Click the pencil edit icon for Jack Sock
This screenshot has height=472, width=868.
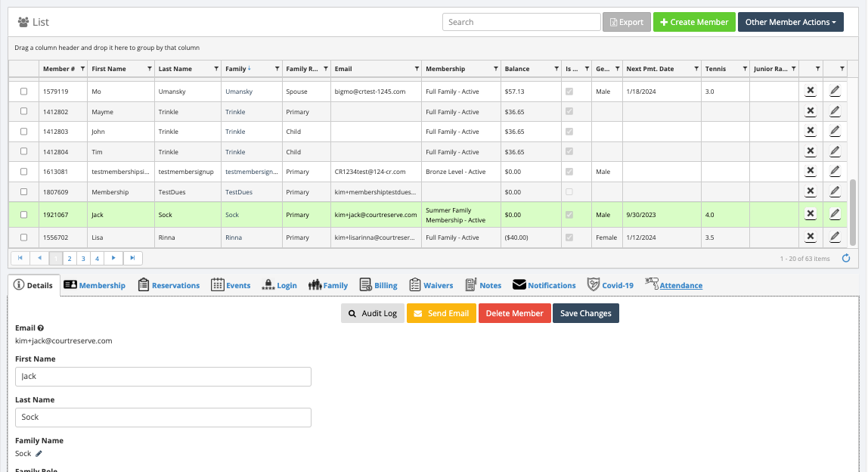[x=834, y=214]
